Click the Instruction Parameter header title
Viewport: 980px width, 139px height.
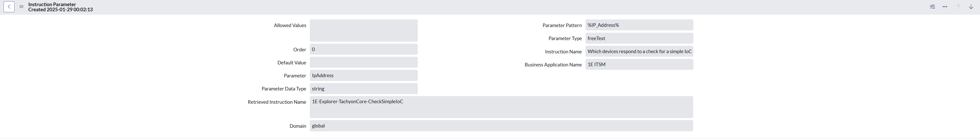point(52,4)
